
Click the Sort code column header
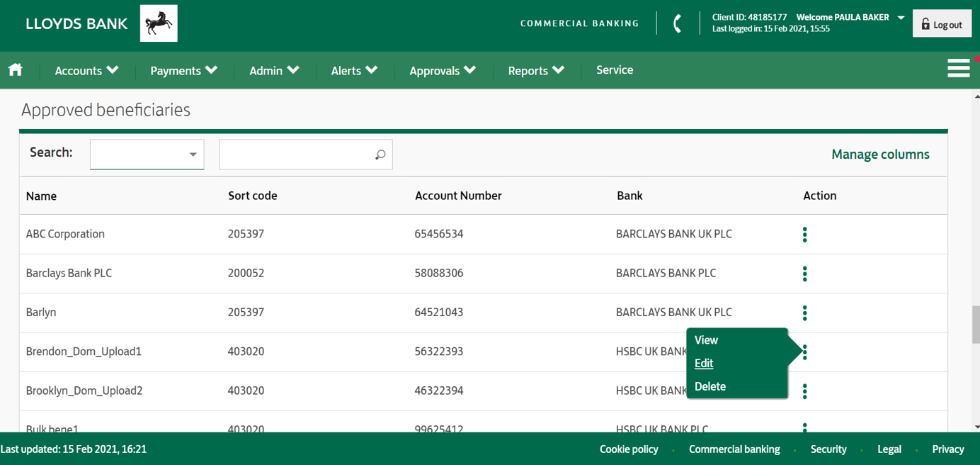(252, 196)
